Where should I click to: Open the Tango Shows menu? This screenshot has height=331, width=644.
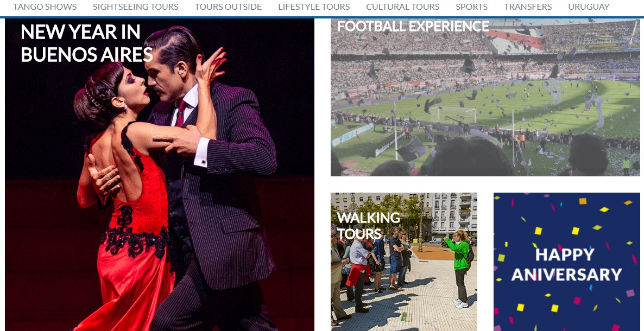click(x=45, y=7)
